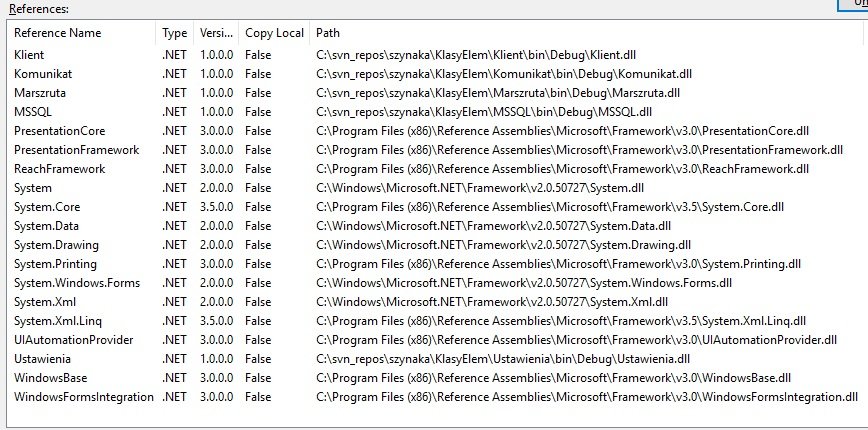The width and height of the screenshot is (868, 430).
Task: Choose the System.Xml.Linq reference
Action: (x=56, y=321)
